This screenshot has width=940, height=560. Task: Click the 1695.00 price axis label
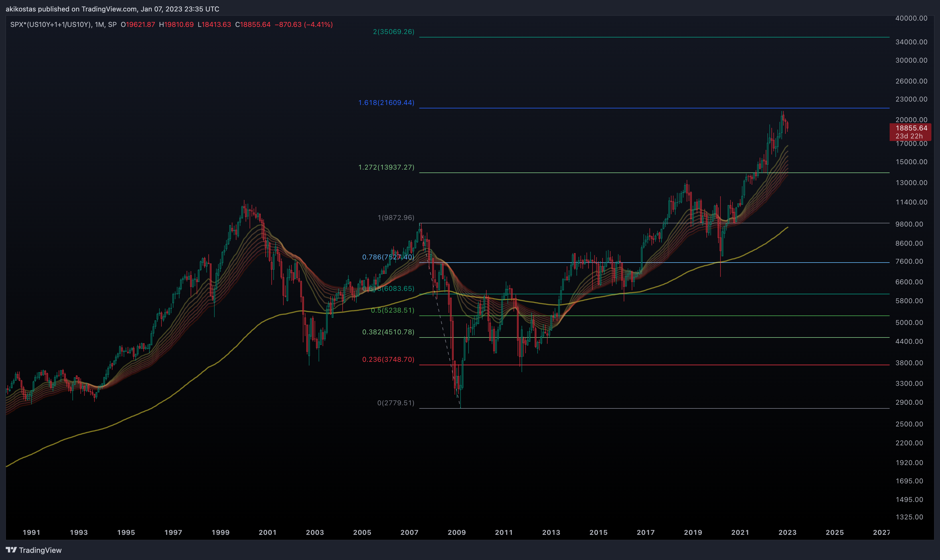coord(909,481)
